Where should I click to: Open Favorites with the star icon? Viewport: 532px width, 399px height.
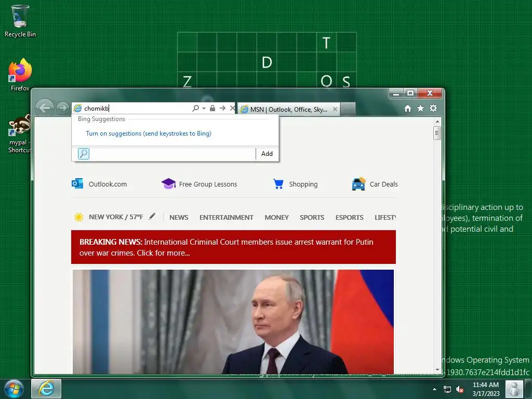tap(420, 108)
